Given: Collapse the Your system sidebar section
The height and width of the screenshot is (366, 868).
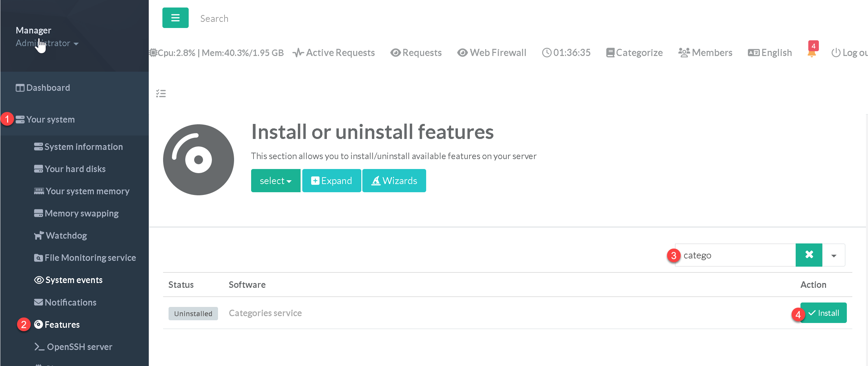Looking at the screenshot, I should point(50,119).
